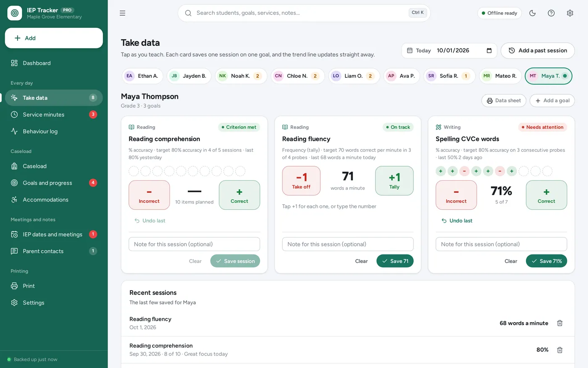Select student Ethan A.

click(142, 76)
